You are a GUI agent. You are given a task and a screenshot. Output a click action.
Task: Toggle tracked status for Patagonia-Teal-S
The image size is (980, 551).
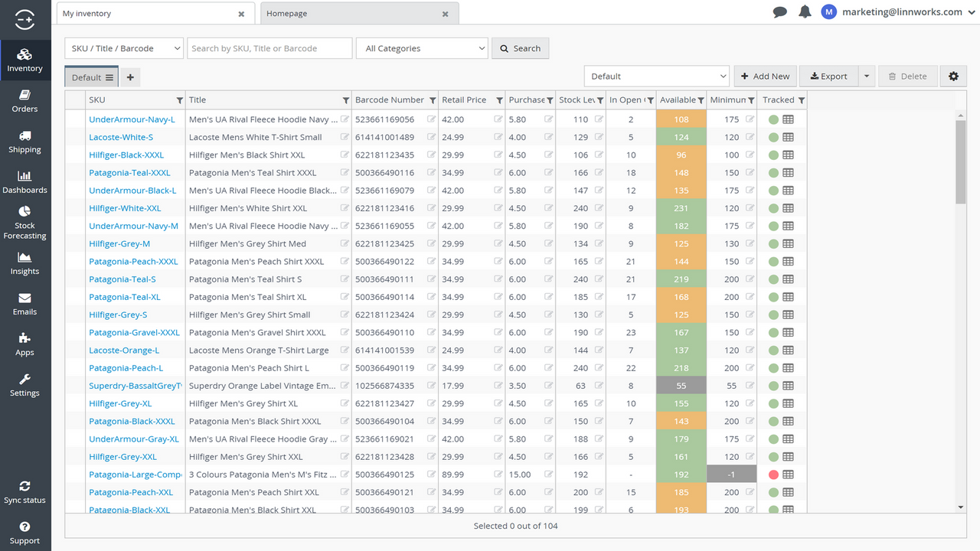773,279
